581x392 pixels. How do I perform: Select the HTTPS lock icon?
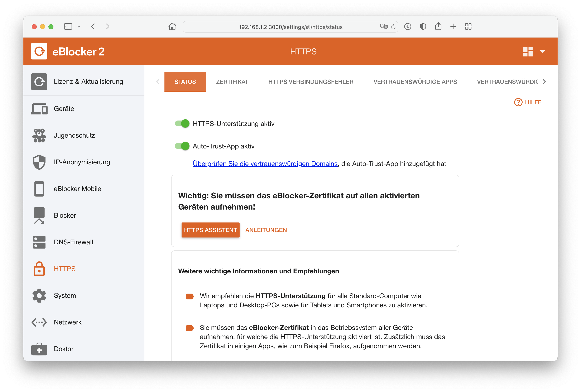tap(39, 269)
